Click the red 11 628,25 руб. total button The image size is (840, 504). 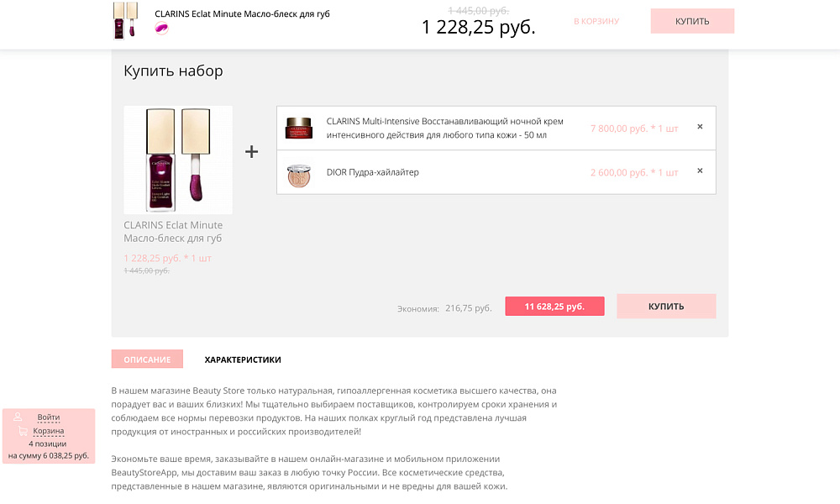pyautogui.click(x=554, y=306)
